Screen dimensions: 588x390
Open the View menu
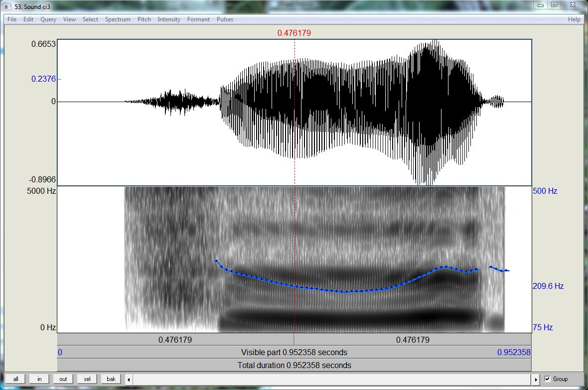tap(69, 19)
